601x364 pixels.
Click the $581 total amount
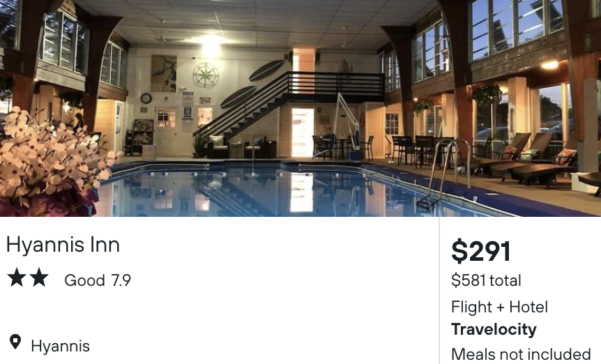click(486, 280)
